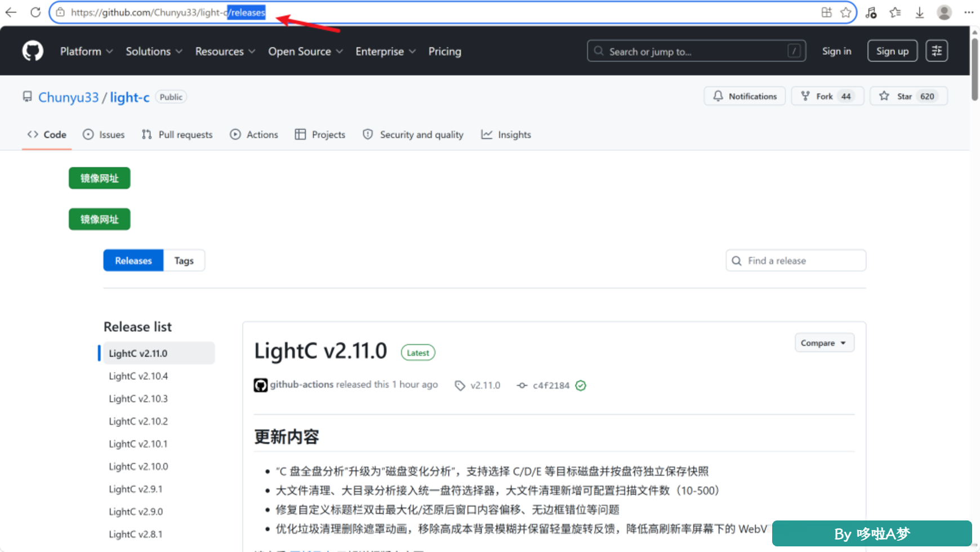
Task: Open the light-c repository link
Action: (130, 97)
